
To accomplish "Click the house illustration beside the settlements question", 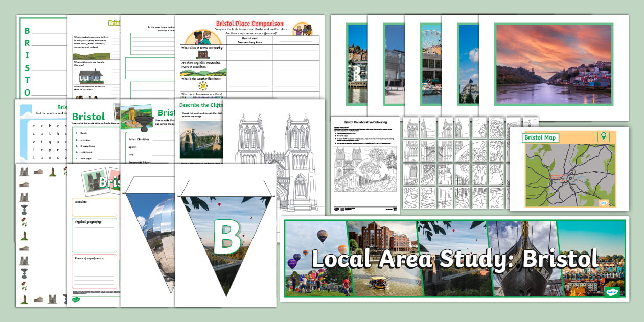I will (x=91, y=77).
